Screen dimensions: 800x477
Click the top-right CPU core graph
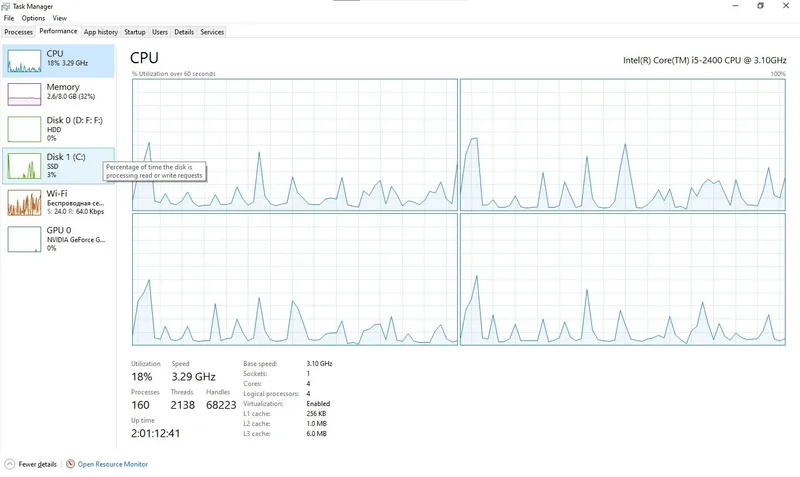(622, 144)
